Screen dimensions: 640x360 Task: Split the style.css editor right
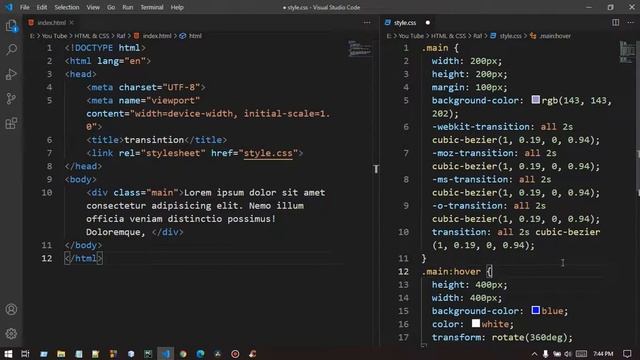pyautogui.click(x=616, y=22)
